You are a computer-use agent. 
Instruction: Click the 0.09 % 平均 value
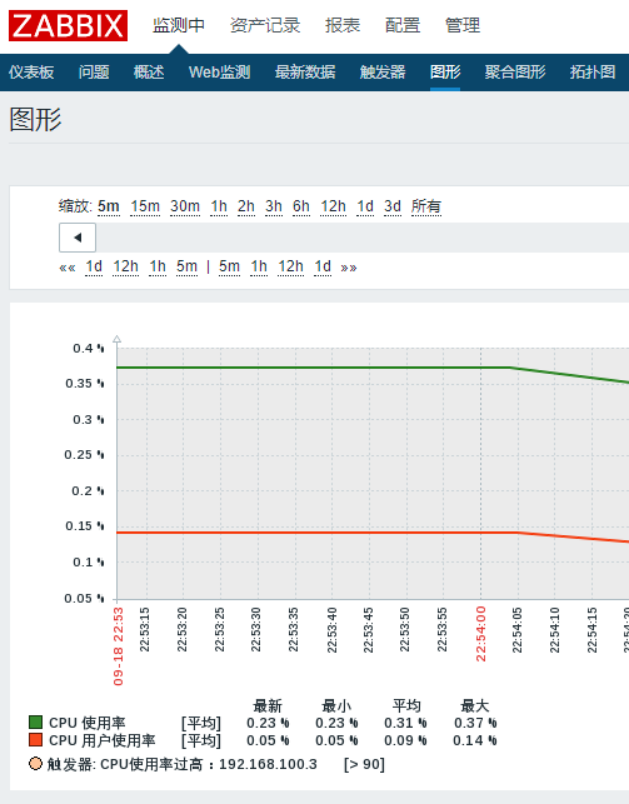pos(405,740)
